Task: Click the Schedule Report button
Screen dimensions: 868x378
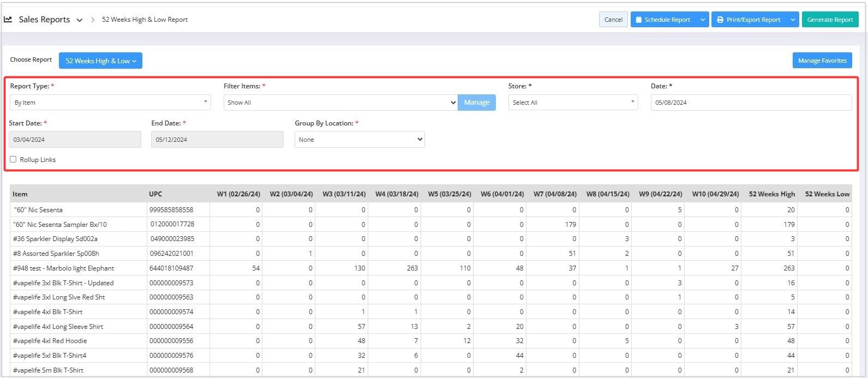Action: click(663, 20)
